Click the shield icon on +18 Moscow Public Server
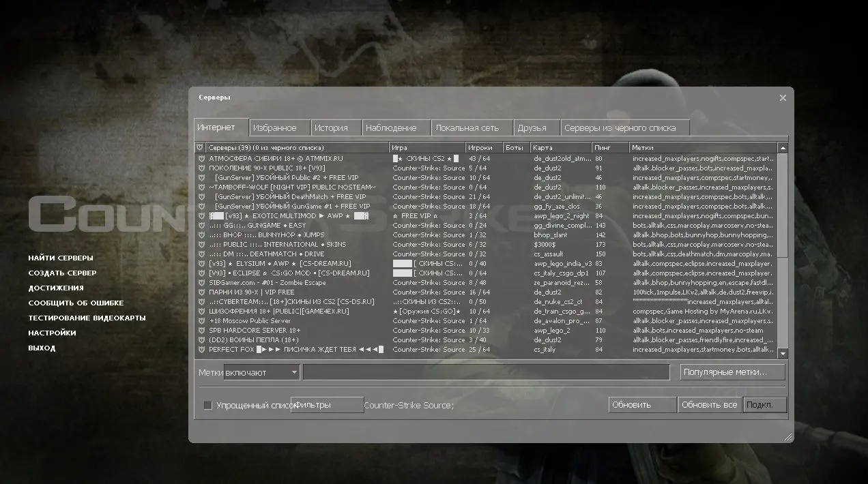Image resolution: width=868 pixels, height=484 pixels. pos(201,321)
